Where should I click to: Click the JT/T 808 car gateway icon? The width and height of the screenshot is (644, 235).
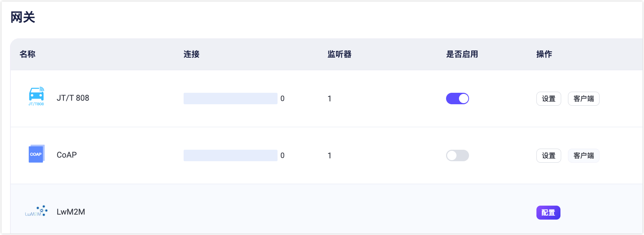tap(36, 96)
